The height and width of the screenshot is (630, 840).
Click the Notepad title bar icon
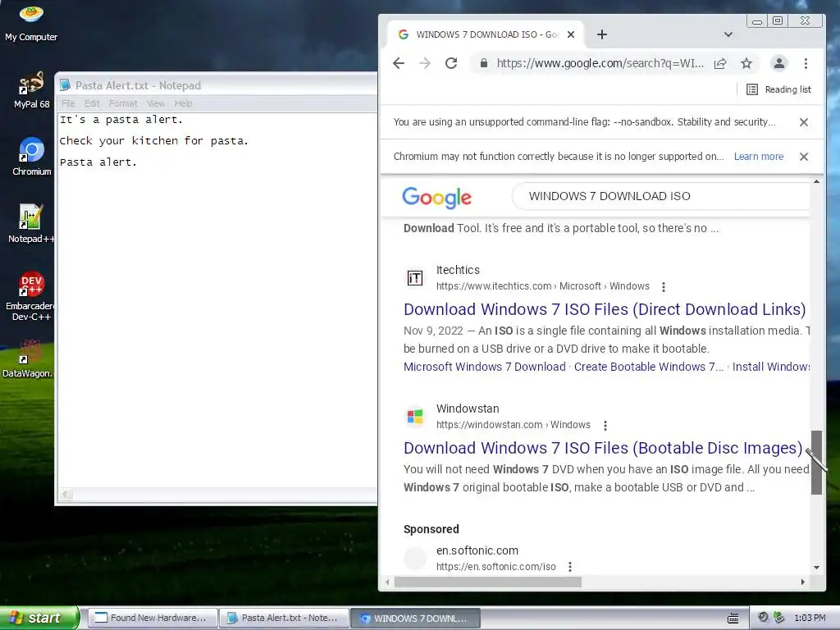pos(66,85)
